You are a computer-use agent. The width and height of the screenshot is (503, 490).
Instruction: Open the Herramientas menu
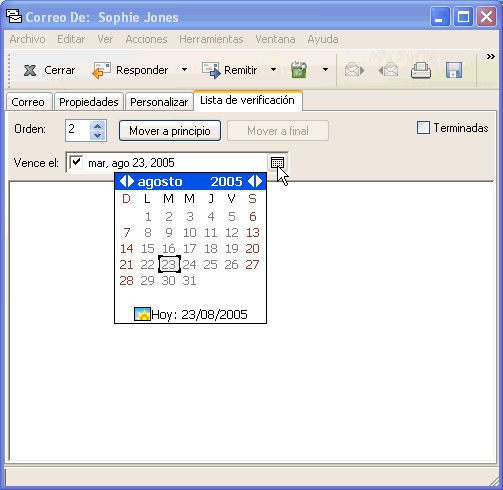tap(211, 39)
